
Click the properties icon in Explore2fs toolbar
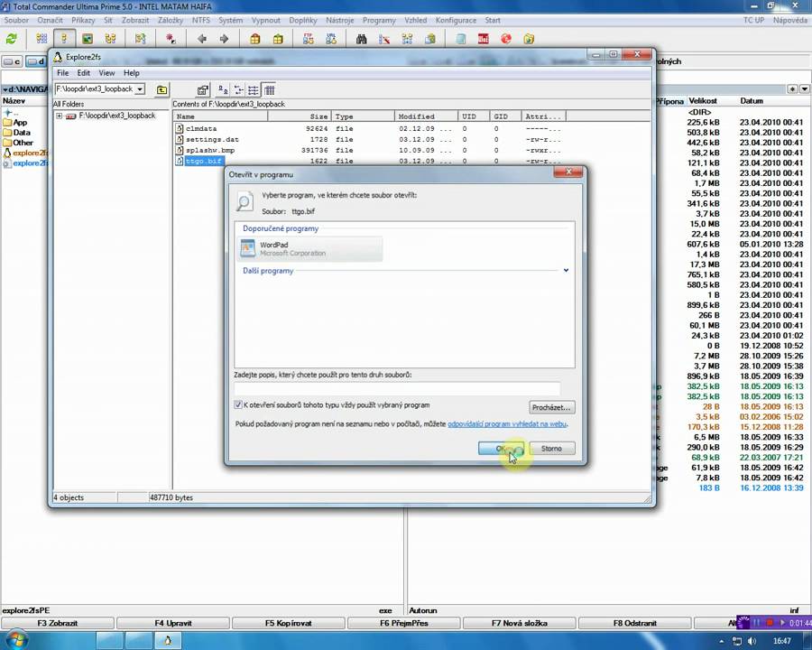click(202, 90)
